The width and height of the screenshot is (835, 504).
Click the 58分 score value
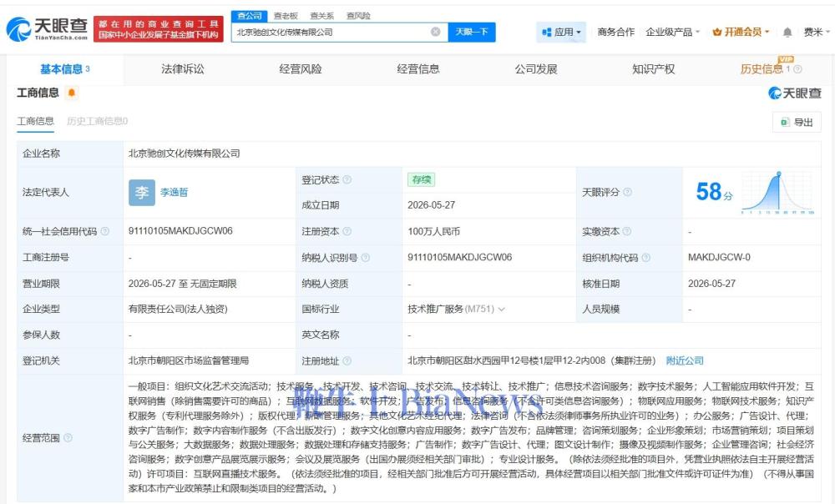(714, 192)
